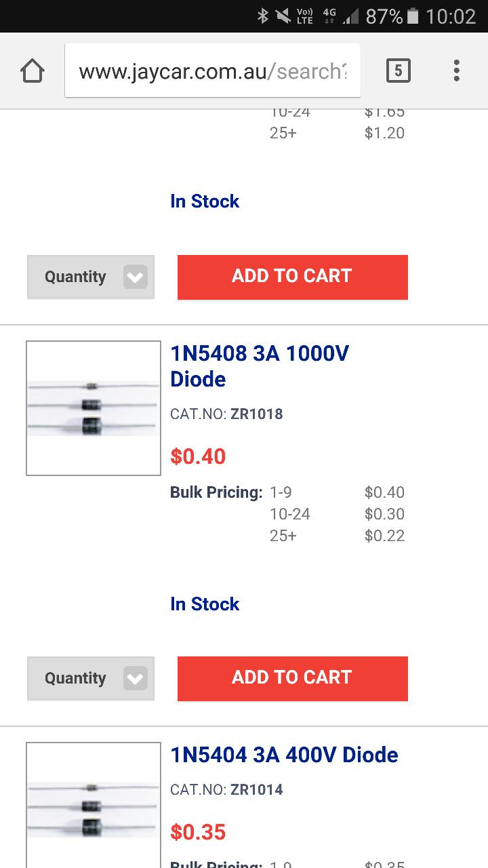Add the first listed item to cart
The height and width of the screenshot is (868, 488).
292,277
